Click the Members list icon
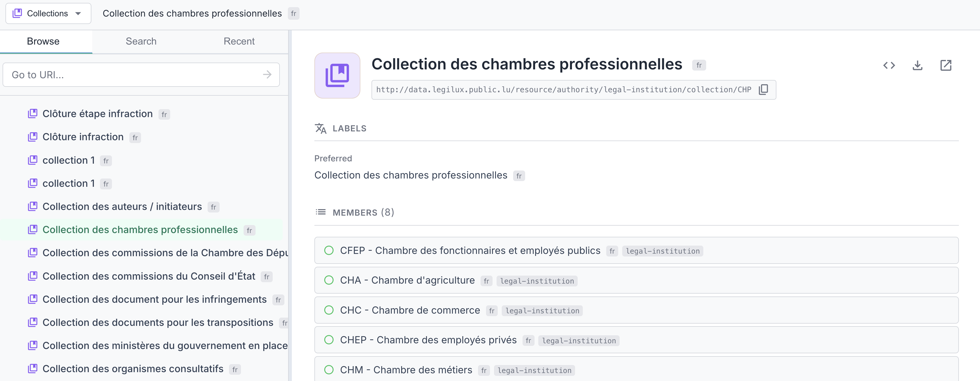This screenshot has width=980, height=381. (321, 212)
